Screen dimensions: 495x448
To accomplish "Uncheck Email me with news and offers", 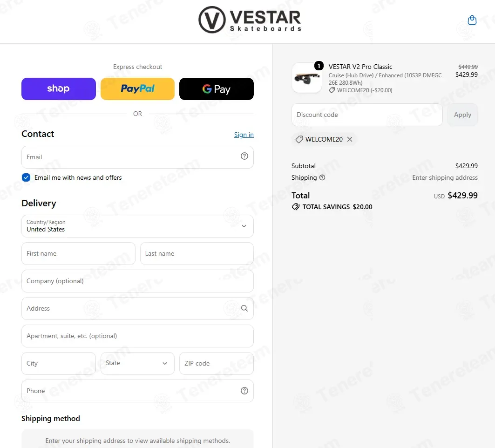I will click(26, 177).
